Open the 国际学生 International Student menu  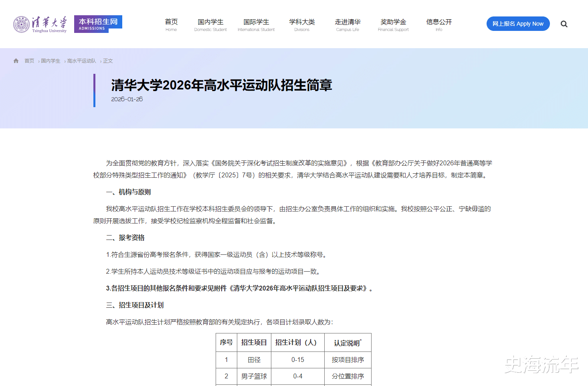pyautogui.click(x=256, y=24)
